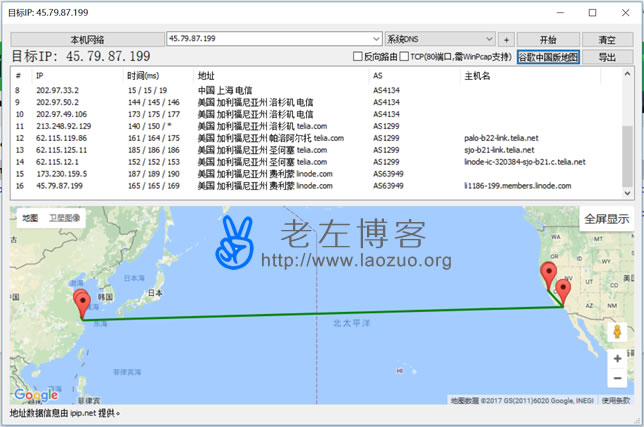
Task: Click the plus button beside DNS selector
Action: click(x=506, y=40)
